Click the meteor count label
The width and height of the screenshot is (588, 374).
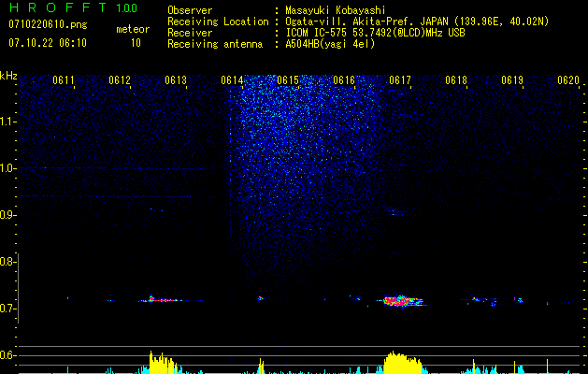point(133,29)
